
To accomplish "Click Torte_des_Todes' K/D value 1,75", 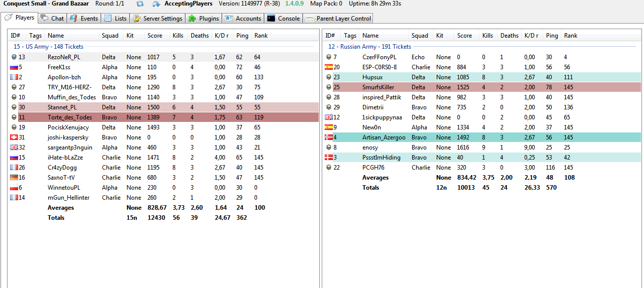I will (220, 117).
